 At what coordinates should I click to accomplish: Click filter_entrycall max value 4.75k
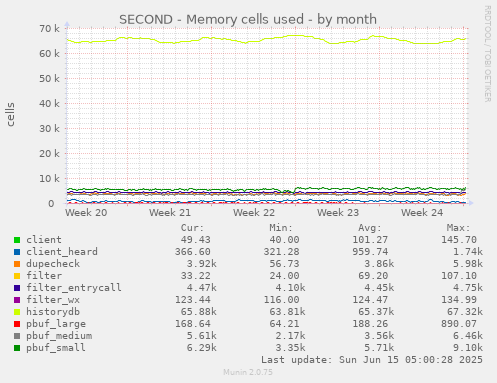pyautogui.click(x=468, y=288)
